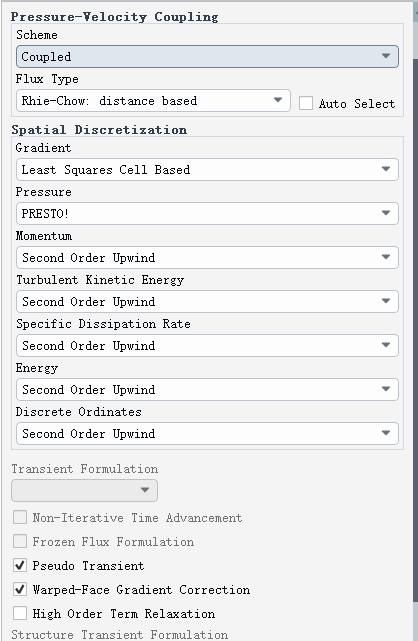Toggle Non-Iterative Time Advancement checkbox
The image size is (418, 641).
coord(20,517)
